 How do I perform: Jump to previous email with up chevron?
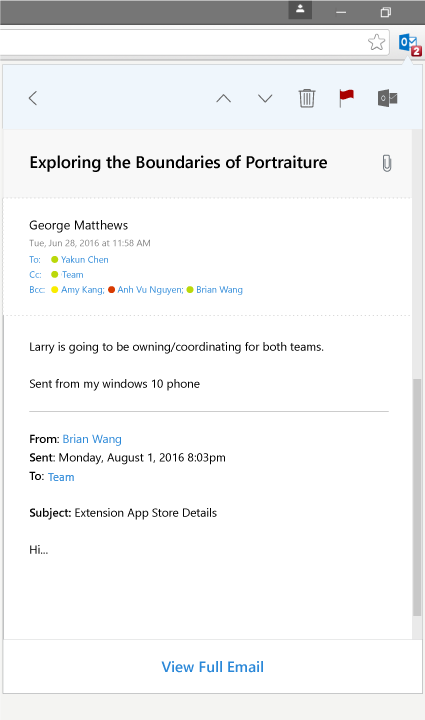[224, 98]
